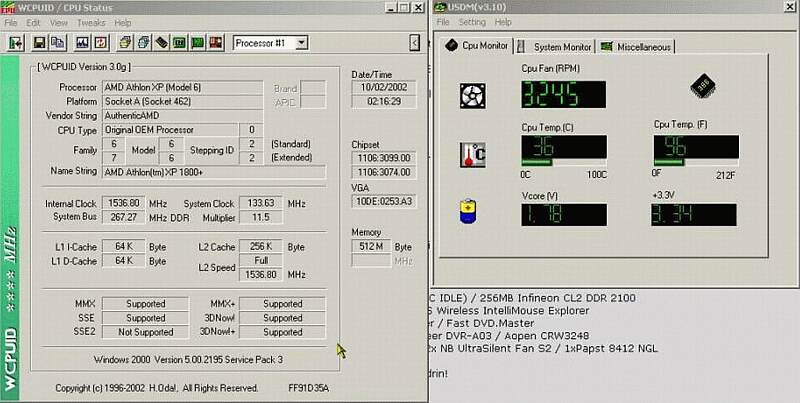Open the Edit menu in WCPUID
800x403 pixels.
[33, 23]
